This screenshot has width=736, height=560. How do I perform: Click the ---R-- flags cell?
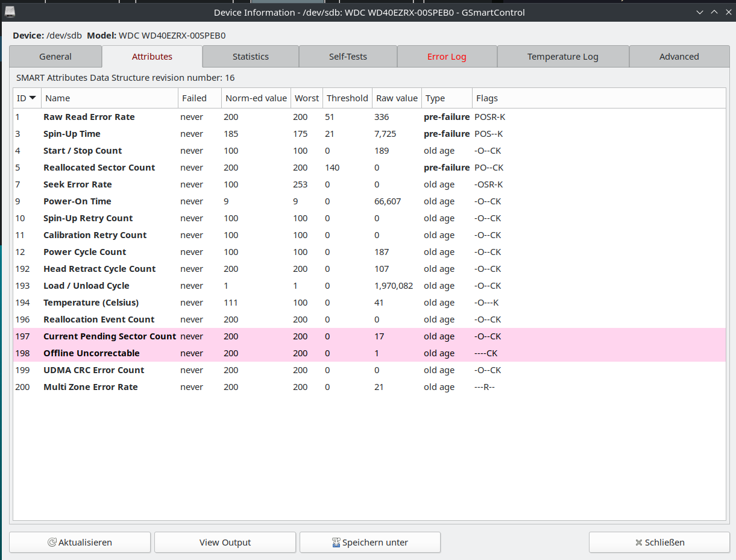pyautogui.click(x=485, y=387)
